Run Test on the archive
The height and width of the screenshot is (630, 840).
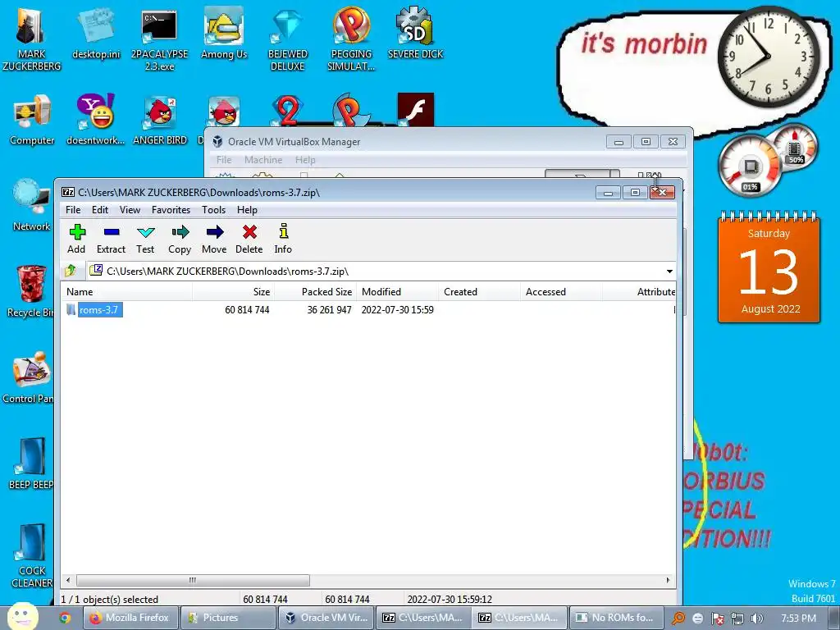(145, 239)
